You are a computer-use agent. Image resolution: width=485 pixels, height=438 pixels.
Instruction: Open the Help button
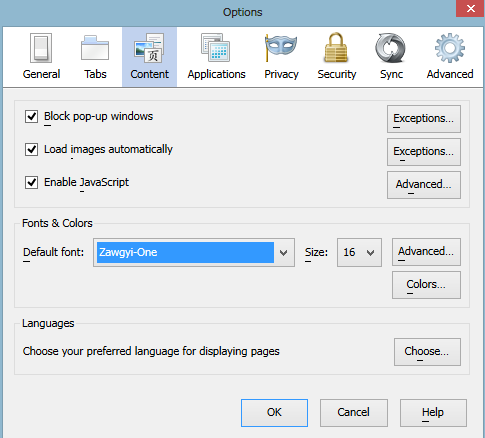point(433,413)
